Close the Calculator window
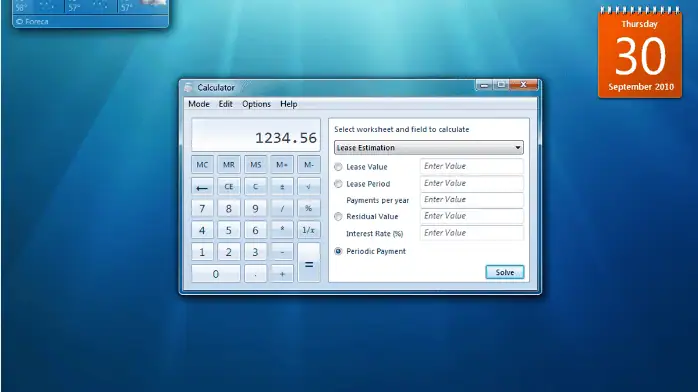The height and width of the screenshot is (392, 698). 524,85
